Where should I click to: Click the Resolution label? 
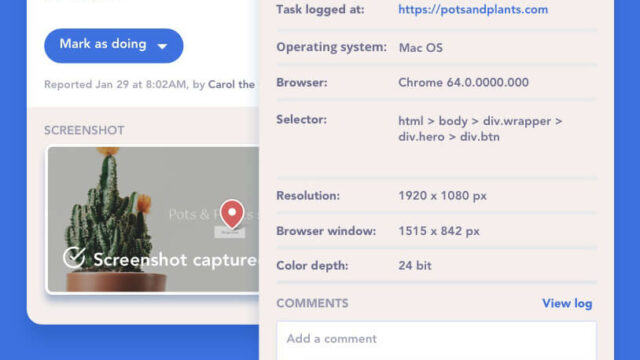(x=308, y=196)
